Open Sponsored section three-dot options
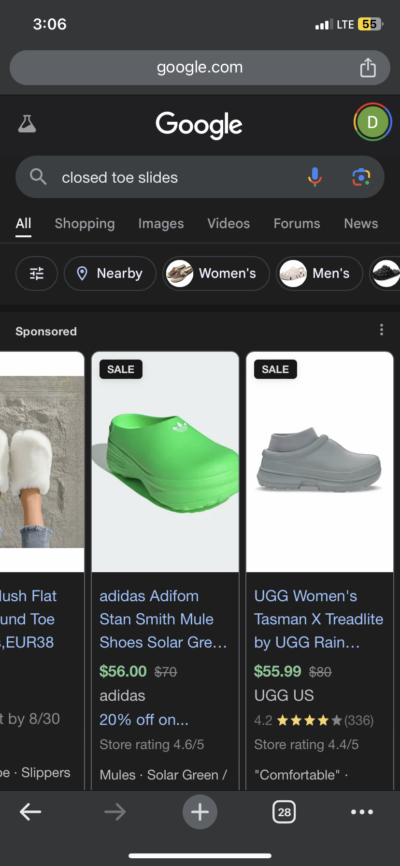400x866 pixels. coord(381,330)
